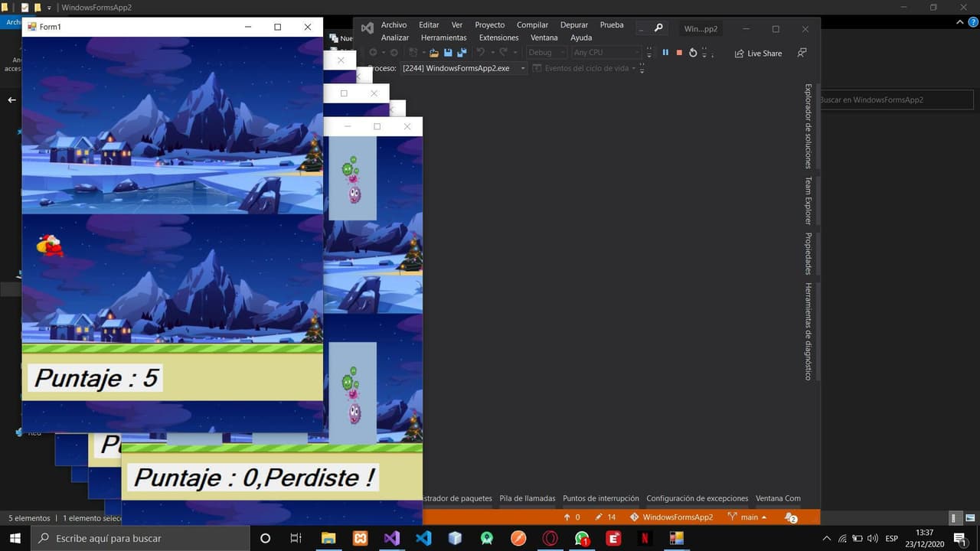Viewport: 980px width, 551px height.
Task: Click the taskbar search box
Action: pos(140,538)
